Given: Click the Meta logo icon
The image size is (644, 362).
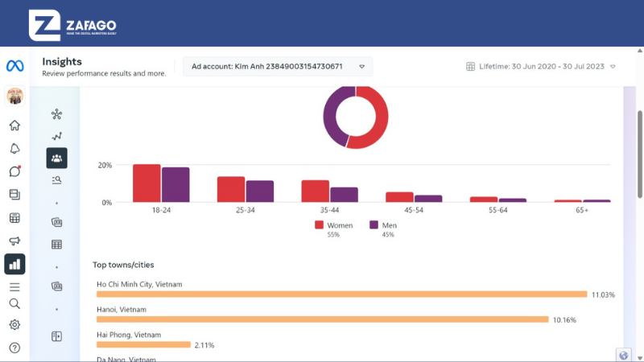Looking at the screenshot, I should point(14,66).
